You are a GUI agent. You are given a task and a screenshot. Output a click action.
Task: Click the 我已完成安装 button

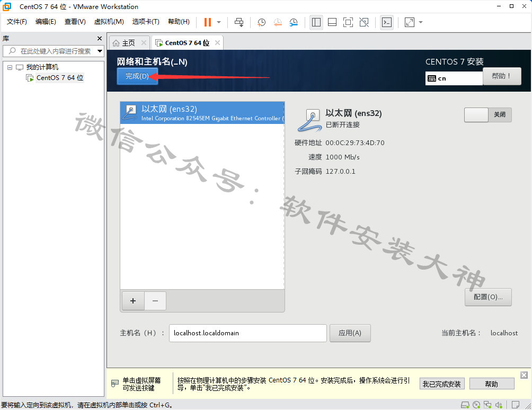tap(442, 384)
